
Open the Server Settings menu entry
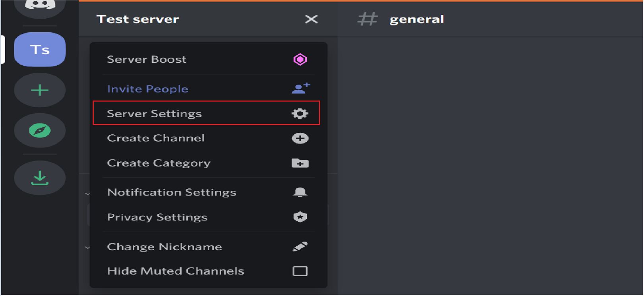[x=206, y=113]
